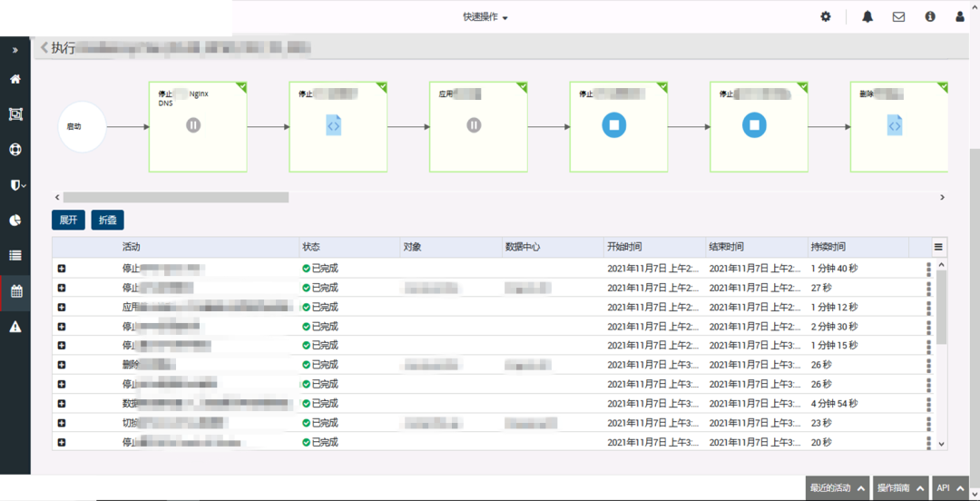Expand the 应用 activity row
The width and height of the screenshot is (980, 501).
pyautogui.click(x=62, y=307)
